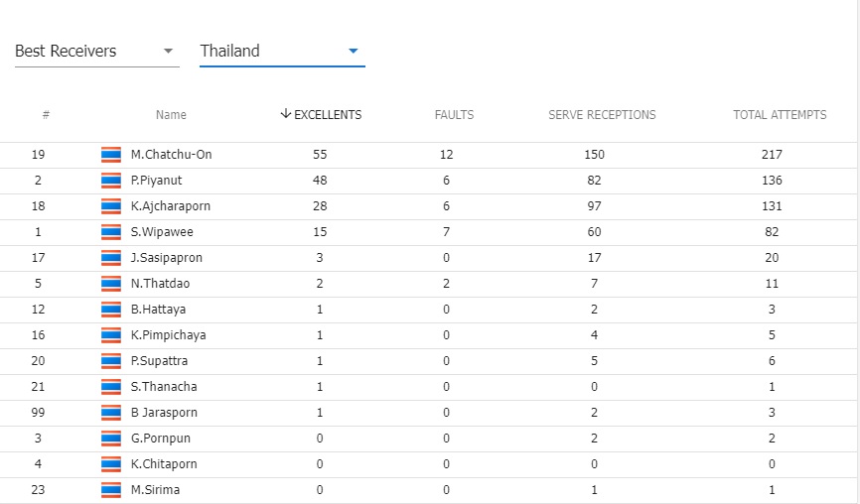Click the flag icon next to S.Wipawee
The width and height of the screenshot is (860, 504).
[111, 232]
